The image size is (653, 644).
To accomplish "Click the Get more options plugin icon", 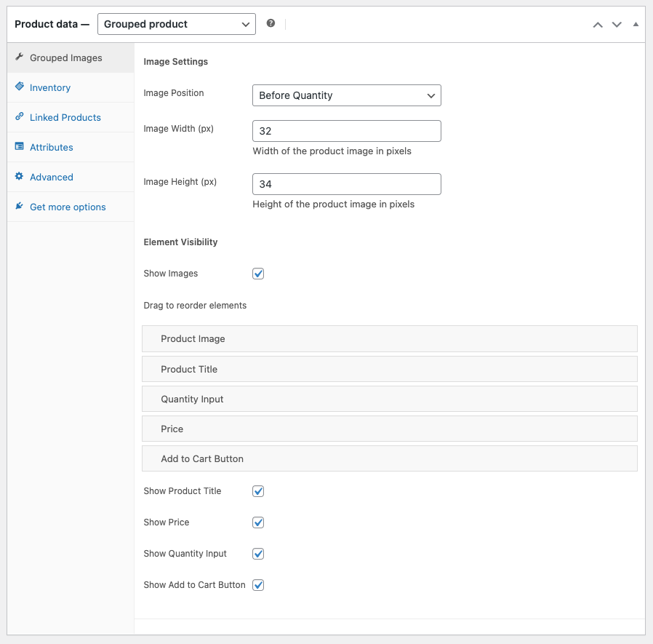I will point(20,207).
